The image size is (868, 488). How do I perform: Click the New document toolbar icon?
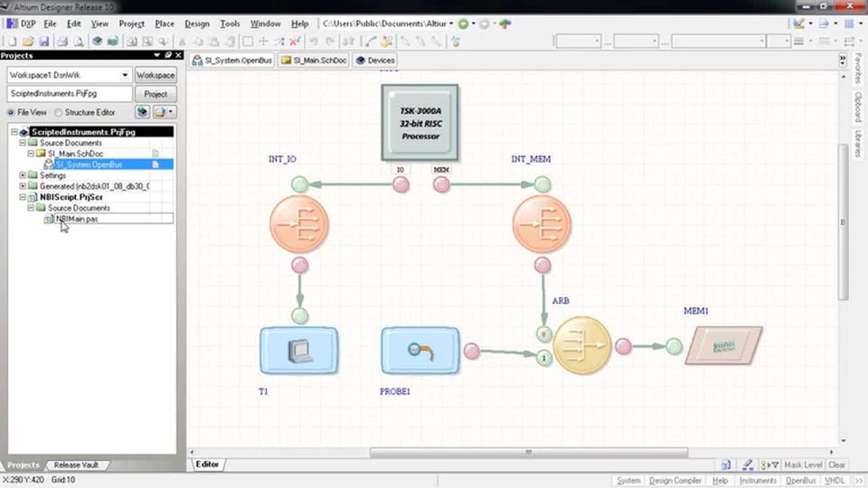(x=12, y=42)
